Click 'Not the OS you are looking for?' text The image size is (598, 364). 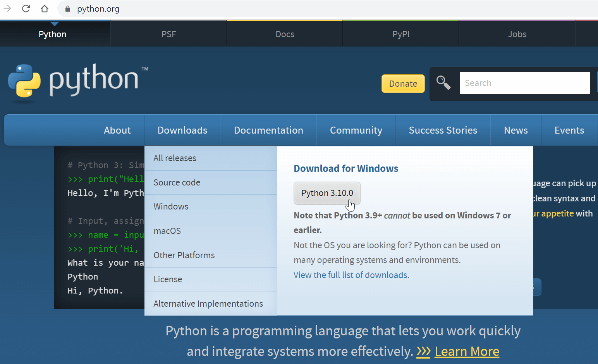click(x=397, y=252)
